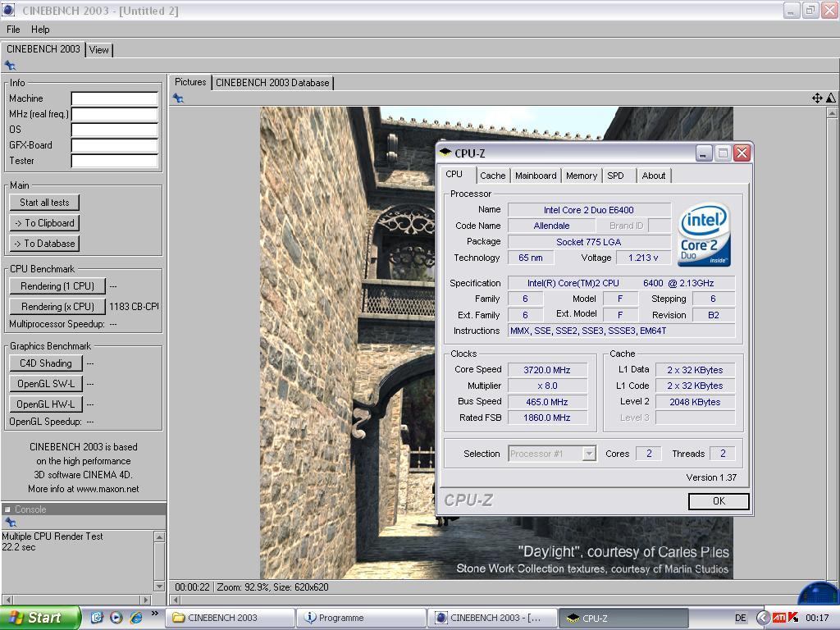Start the OpenGL HW-L test
Viewport: 840px width, 630px height.
coord(46,404)
